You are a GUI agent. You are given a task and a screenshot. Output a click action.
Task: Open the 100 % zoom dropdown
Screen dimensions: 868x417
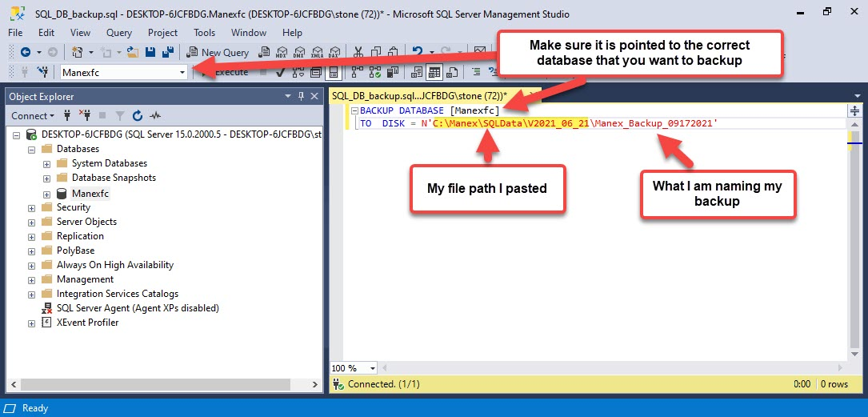[373, 368]
